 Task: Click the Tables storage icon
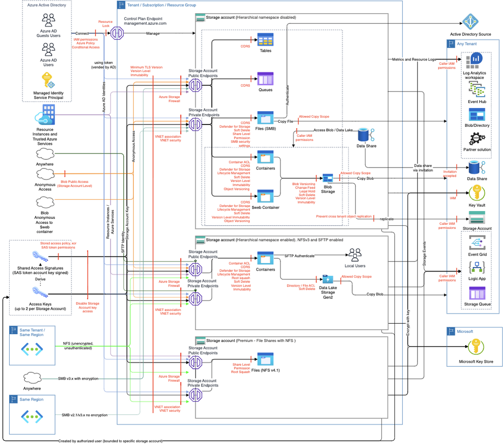coord(265,40)
